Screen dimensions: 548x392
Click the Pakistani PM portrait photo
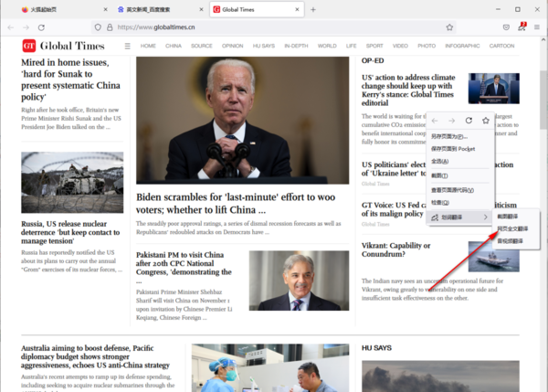tap(299, 281)
